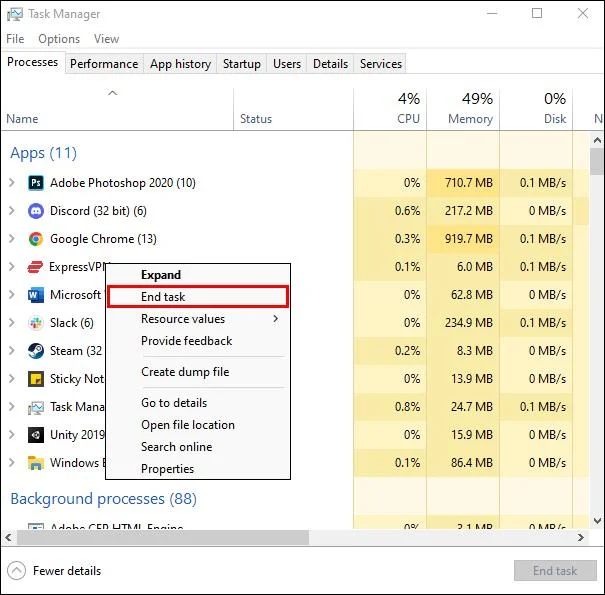Open the View menu
Viewport: 605px width, 595px height.
pos(106,39)
